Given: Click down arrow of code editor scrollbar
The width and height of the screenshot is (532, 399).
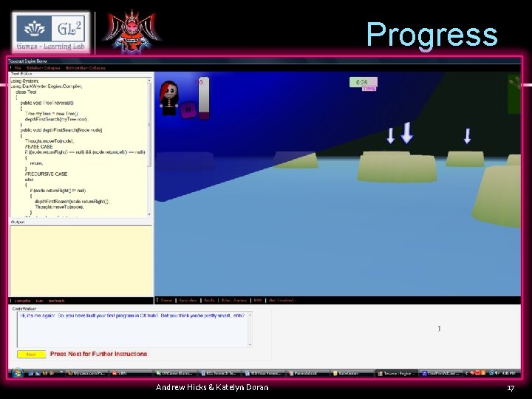Looking at the screenshot, I should (149, 214).
